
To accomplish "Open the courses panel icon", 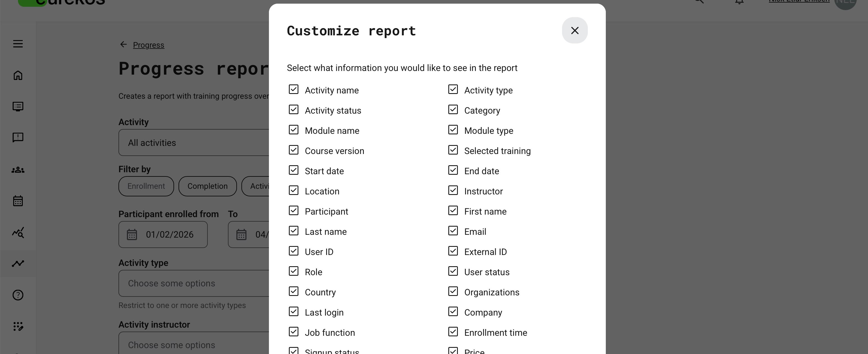I will [x=18, y=106].
